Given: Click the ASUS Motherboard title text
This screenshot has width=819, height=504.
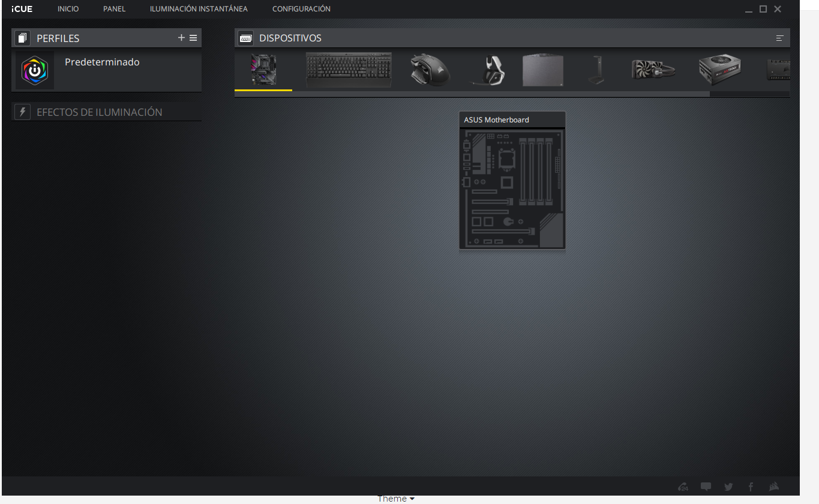Looking at the screenshot, I should [496, 120].
